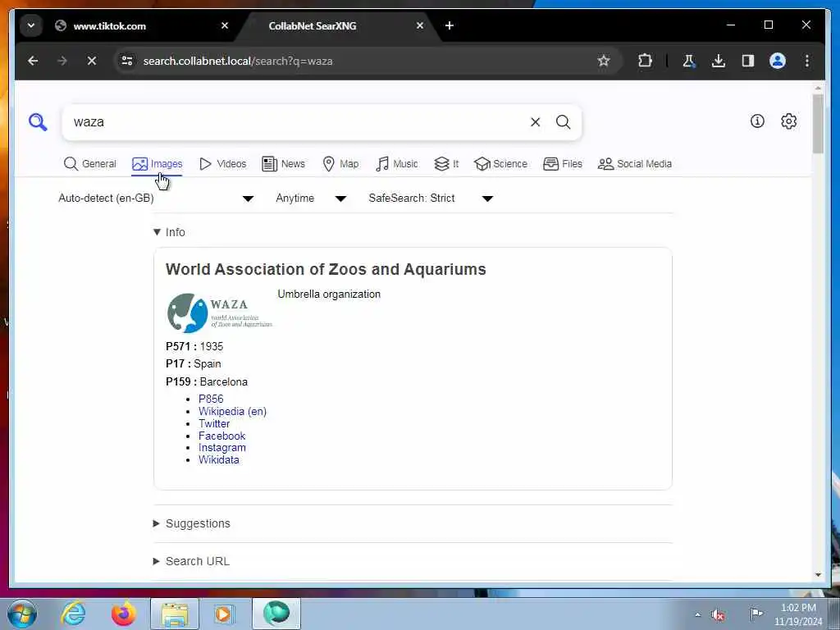Open the Twitter link

coord(214,424)
